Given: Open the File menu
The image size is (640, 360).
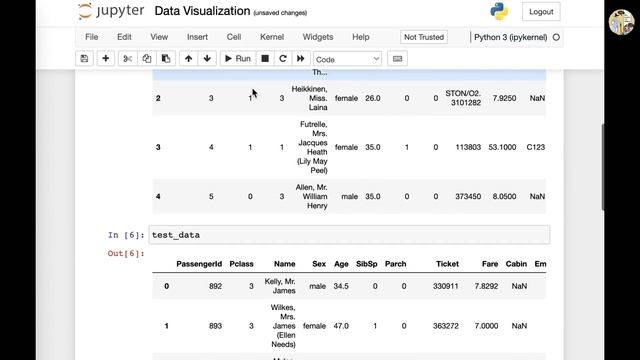Looking at the screenshot, I should coord(91,37).
